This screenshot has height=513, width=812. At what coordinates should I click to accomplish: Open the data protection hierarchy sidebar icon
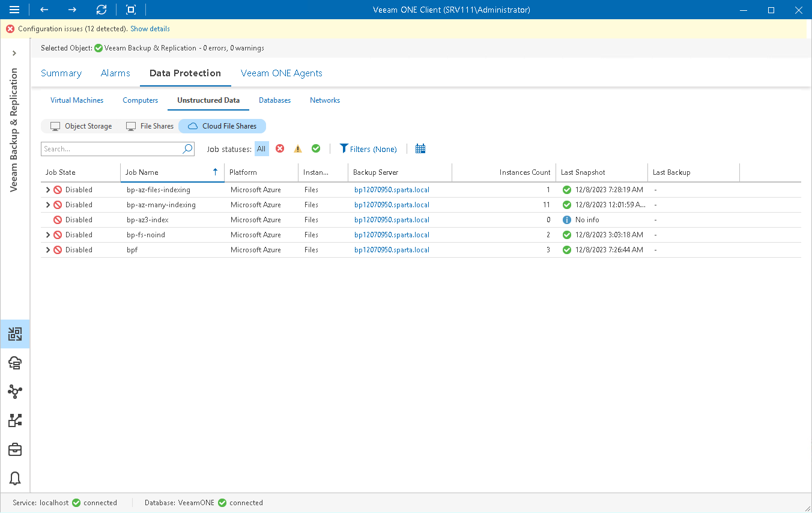tap(15, 420)
